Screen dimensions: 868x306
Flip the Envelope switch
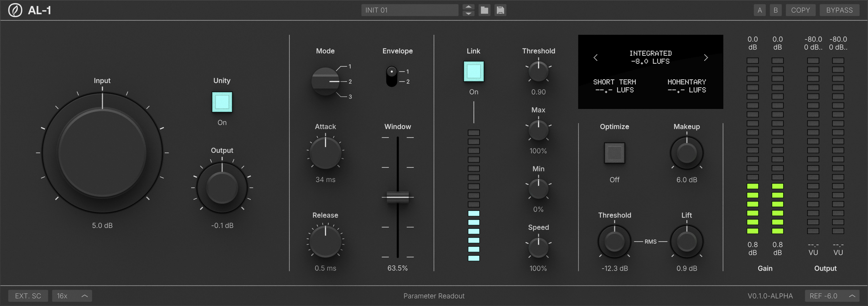(x=392, y=76)
